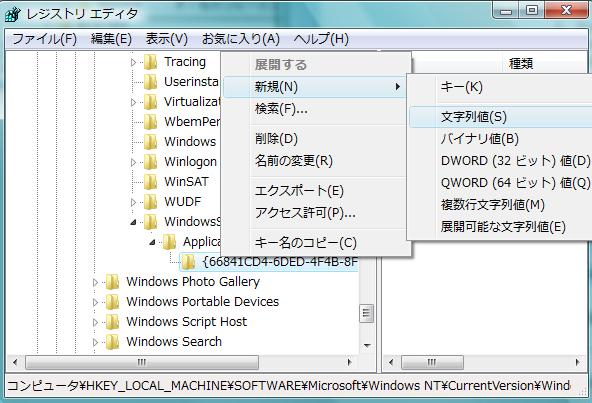Collapse the Applica tree node
This screenshot has width=592, height=403.
[x=152, y=242]
